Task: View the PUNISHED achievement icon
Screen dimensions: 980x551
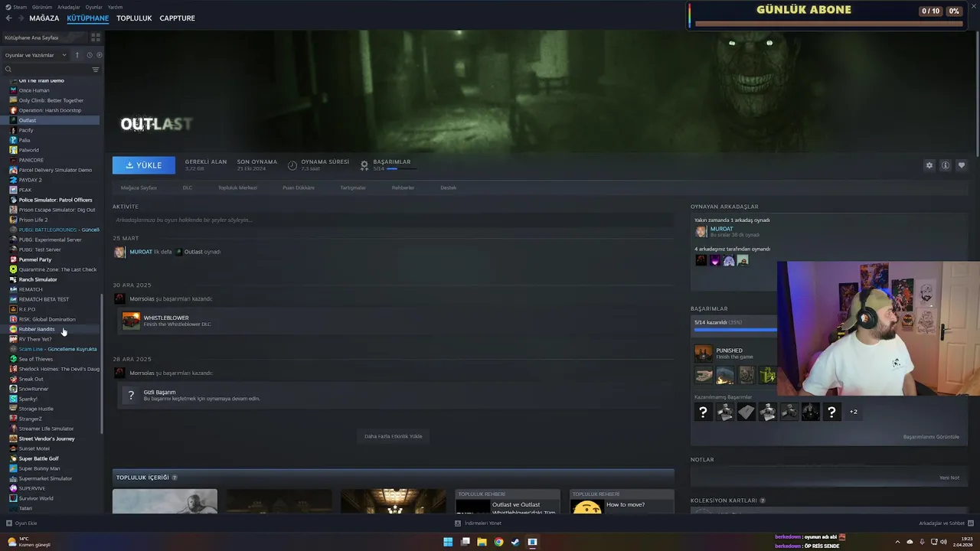Action: pyautogui.click(x=703, y=354)
